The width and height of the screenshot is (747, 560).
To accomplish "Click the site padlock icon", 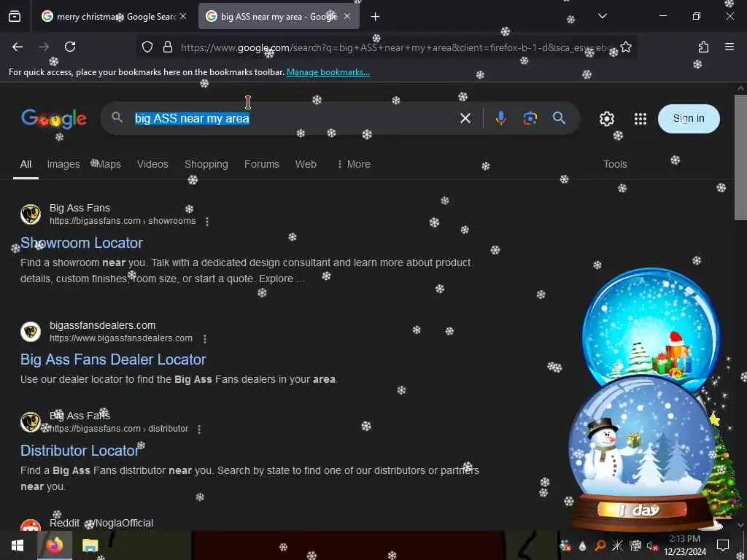I will [168, 47].
